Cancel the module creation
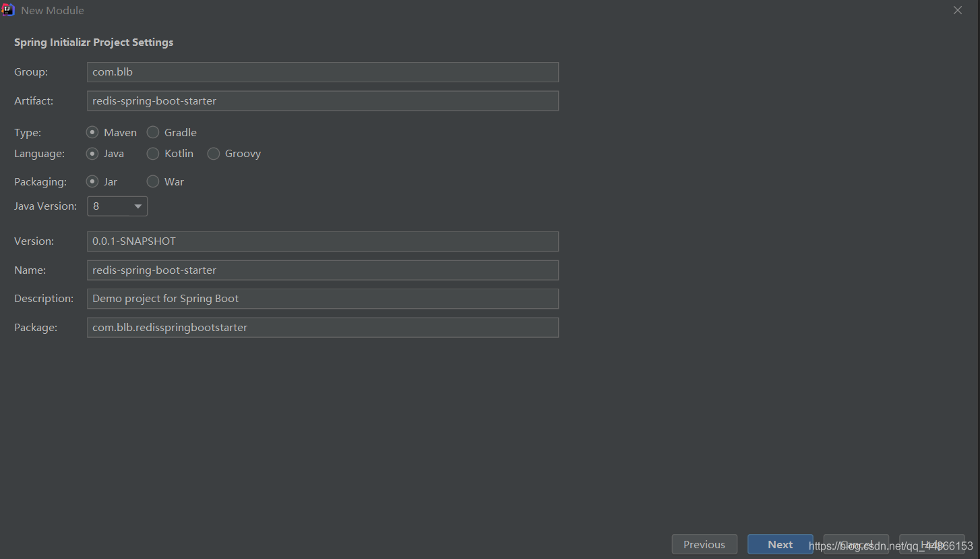The height and width of the screenshot is (559, 980). tap(856, 545)
